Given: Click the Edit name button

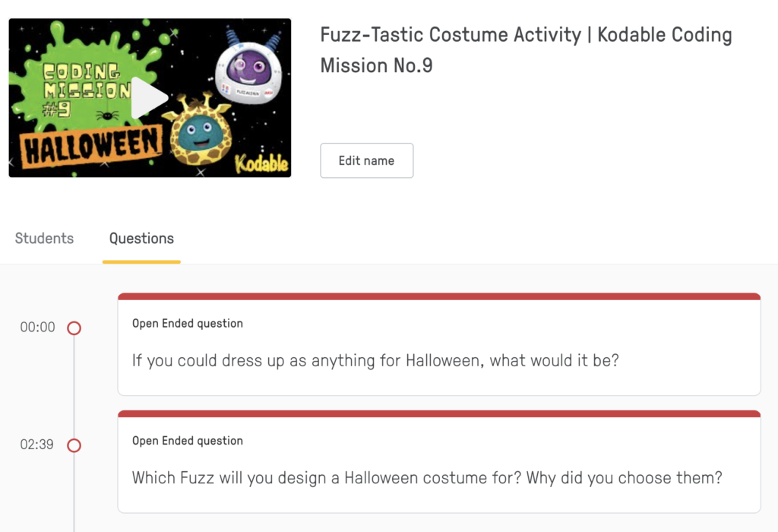Looking at the screenshot, I should pyautogui.click(x=366, y=160).
